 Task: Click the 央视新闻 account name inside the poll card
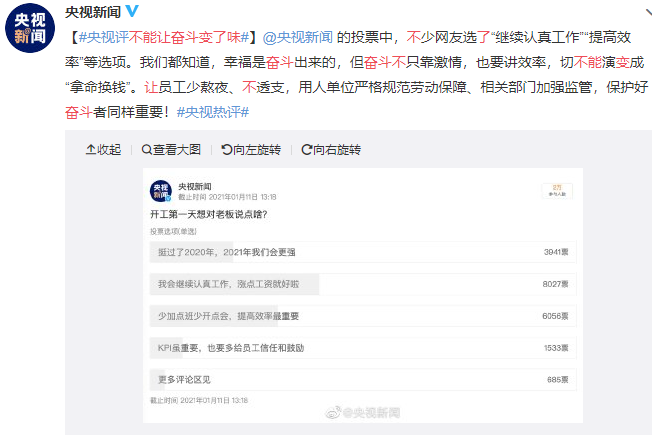(195, 186)
